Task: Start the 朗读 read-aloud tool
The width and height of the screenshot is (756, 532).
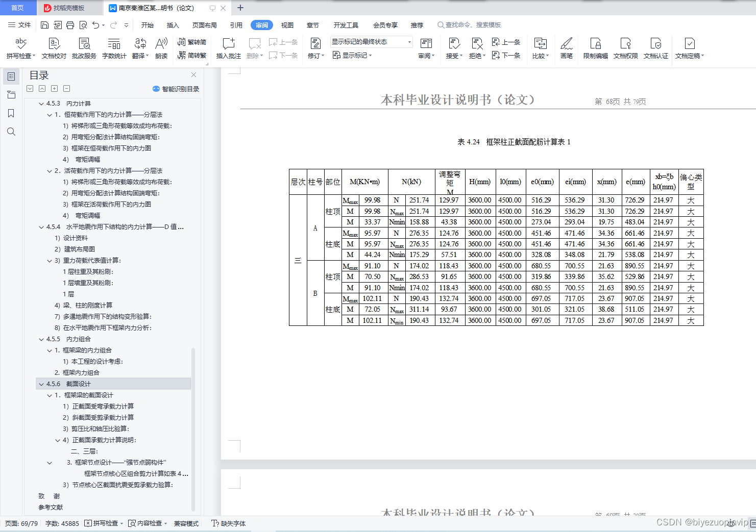Action: (161, 48)
